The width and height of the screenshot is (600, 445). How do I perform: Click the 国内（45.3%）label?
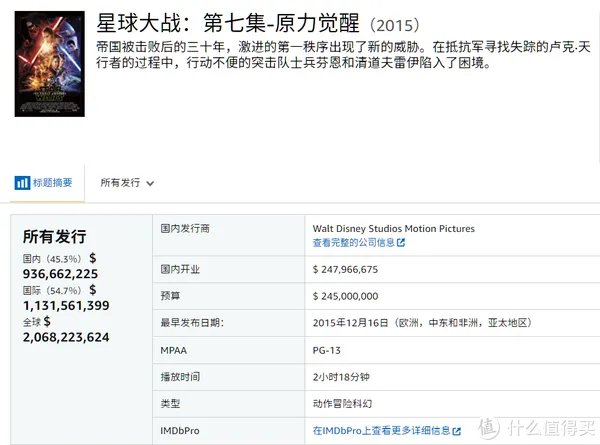(52, 259)
